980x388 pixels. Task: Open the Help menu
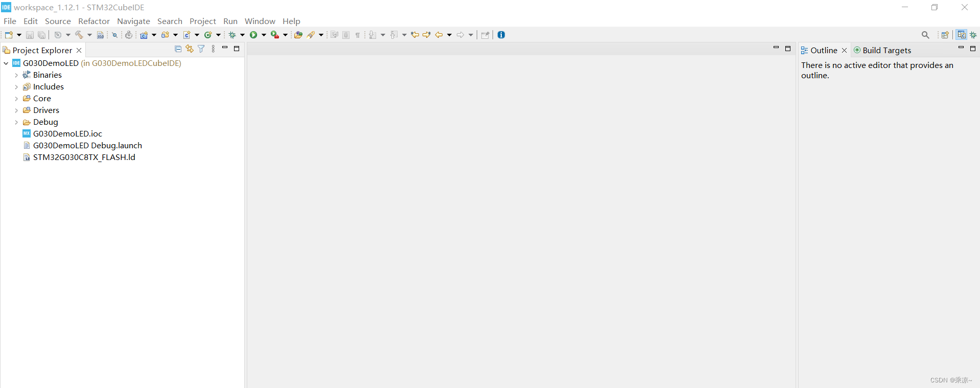291,21
